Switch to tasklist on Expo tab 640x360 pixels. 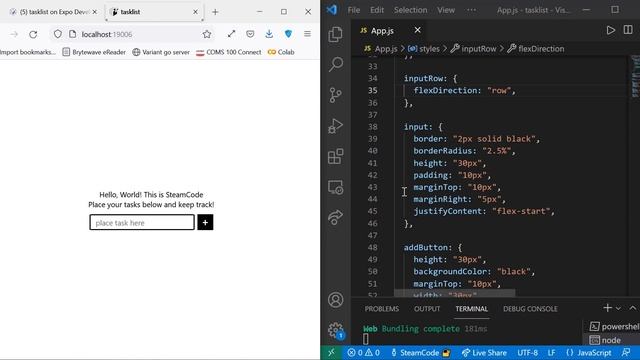[53, 12]
